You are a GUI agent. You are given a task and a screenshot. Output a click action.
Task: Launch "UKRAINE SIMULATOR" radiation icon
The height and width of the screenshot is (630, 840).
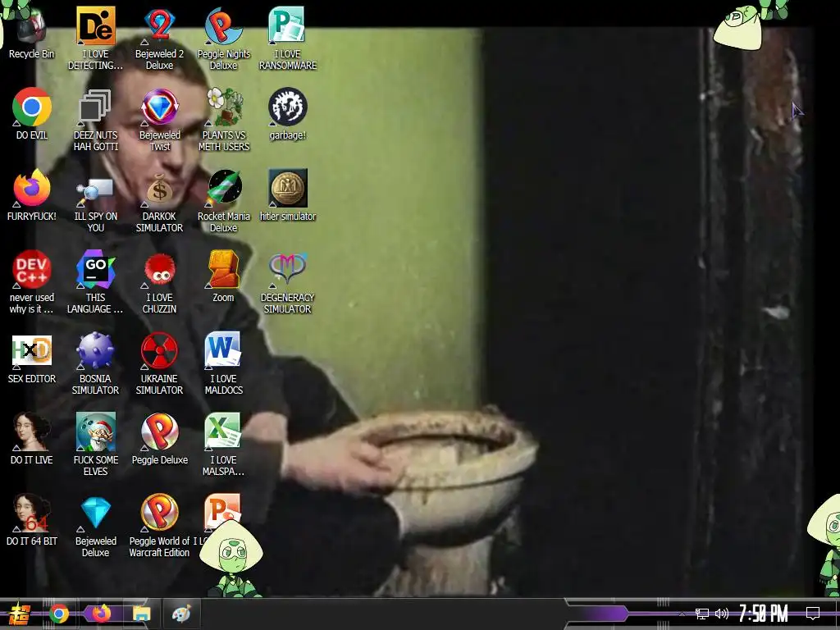click(160, 364)
